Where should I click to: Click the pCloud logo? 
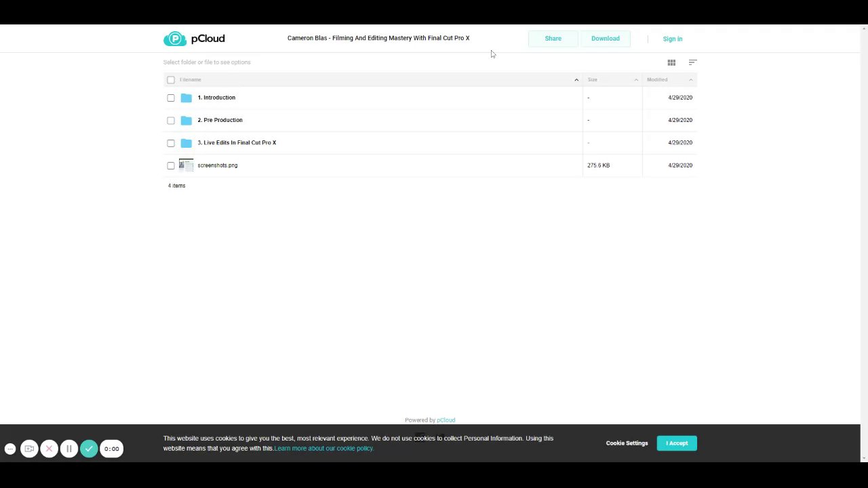(194, 39)
